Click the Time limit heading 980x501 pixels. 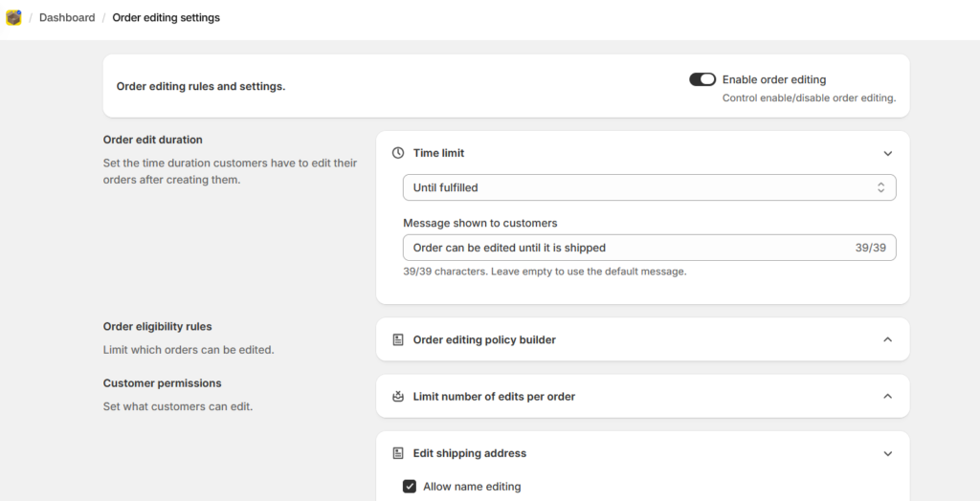click(438, 153)
